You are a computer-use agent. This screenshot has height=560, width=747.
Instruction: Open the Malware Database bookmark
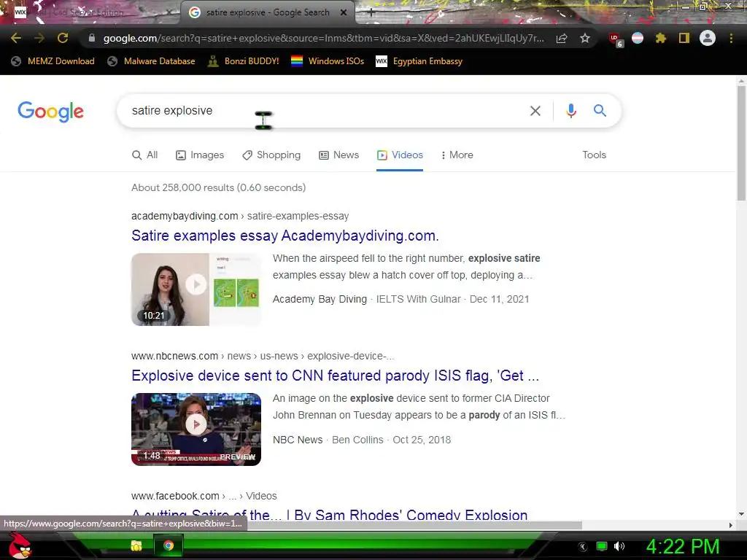152,61
